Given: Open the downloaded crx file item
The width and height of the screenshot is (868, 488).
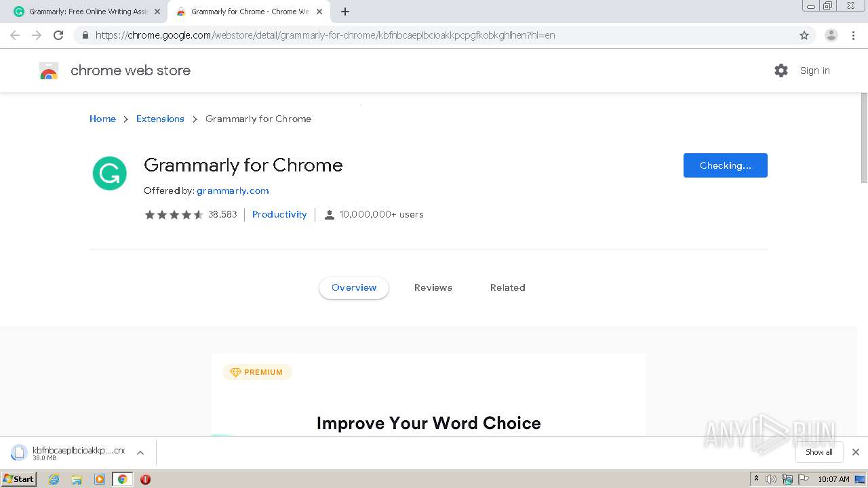Looking at the screenshot, I should coord(69,453).
